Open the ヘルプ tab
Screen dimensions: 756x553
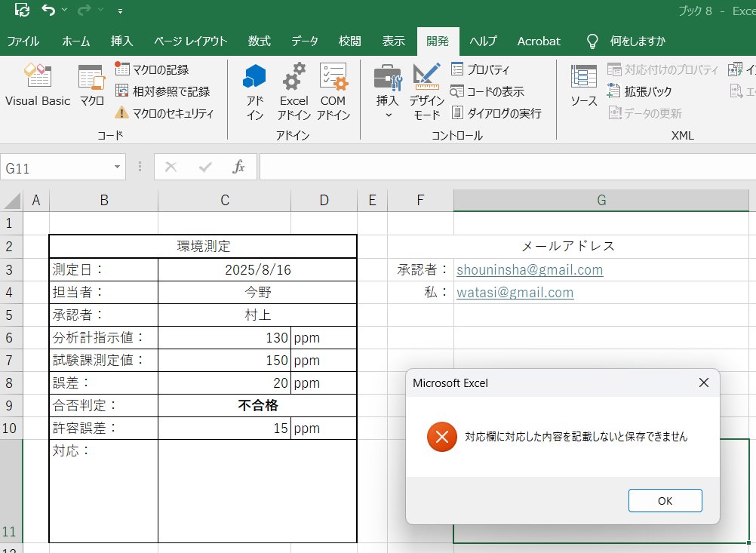(x=483, y=41)
